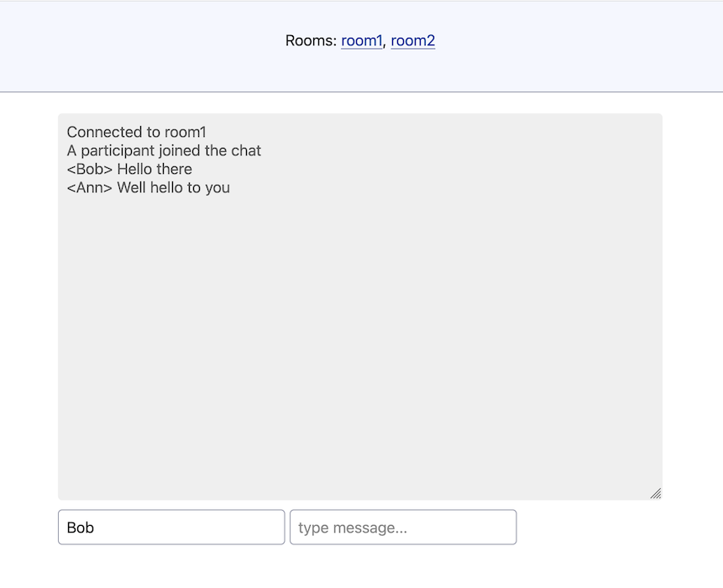This screenshot has width=723, height=588.
Task: Select the "<Bob> Hello there" message line
Action: (129, 169)
